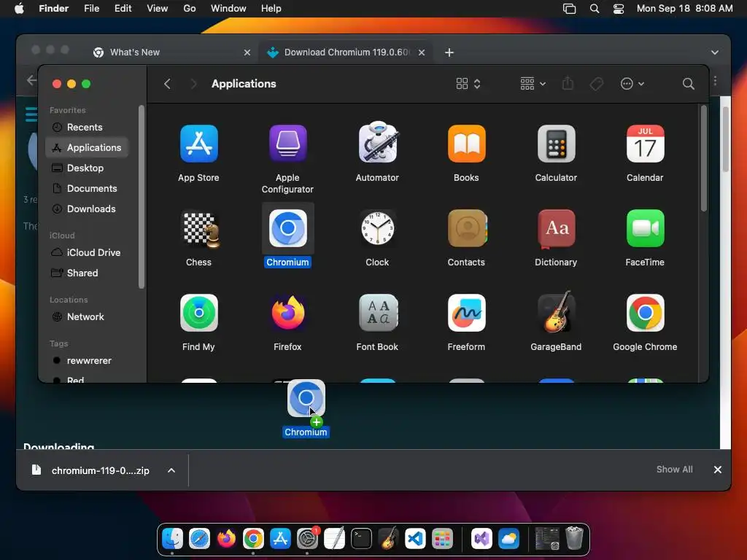Screen dimensions: 747x560
Task: Go back with Finder's back arrow
Action: point(167,84)
